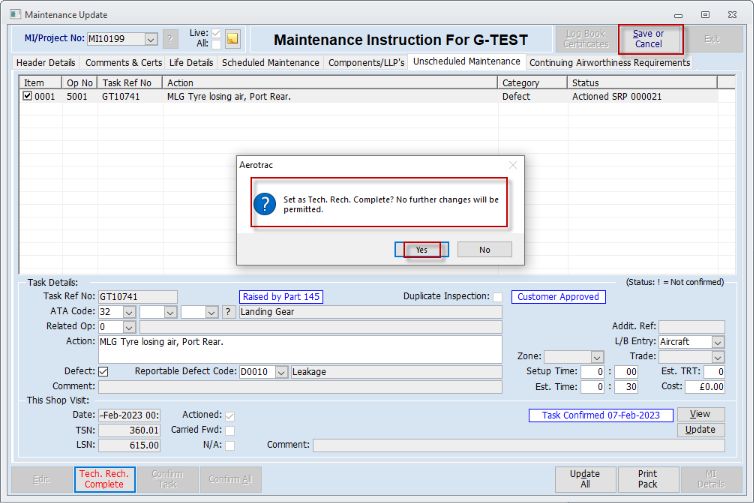Click the ? lookup button beside MI/Project No
Viewport: 754px width, 503px height.
pyautogui.click(x=170, y=39)
